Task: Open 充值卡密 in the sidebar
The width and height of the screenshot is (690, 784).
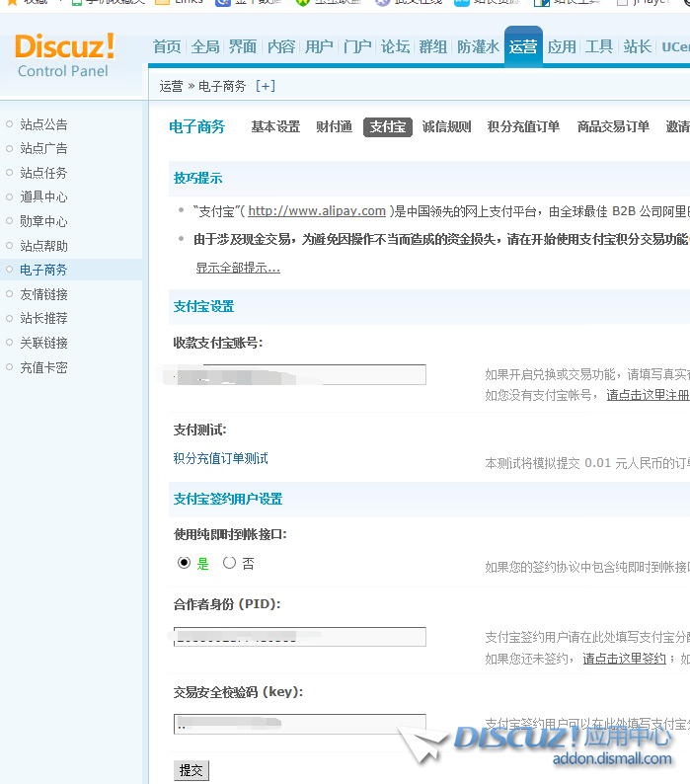Action: pyautogui.click(x=43, y=368)
